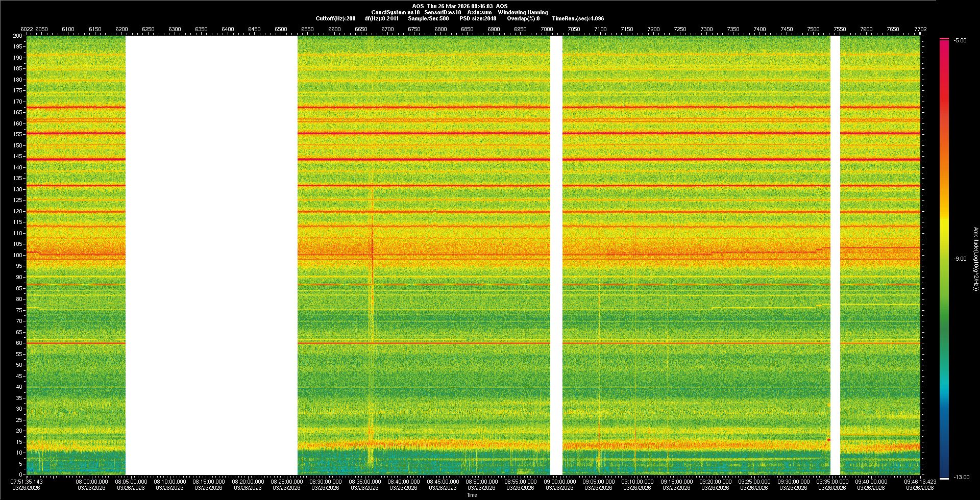
Task: Click the red upper-limit marker atop the colorbar
Action: click(x=944, y=39)
